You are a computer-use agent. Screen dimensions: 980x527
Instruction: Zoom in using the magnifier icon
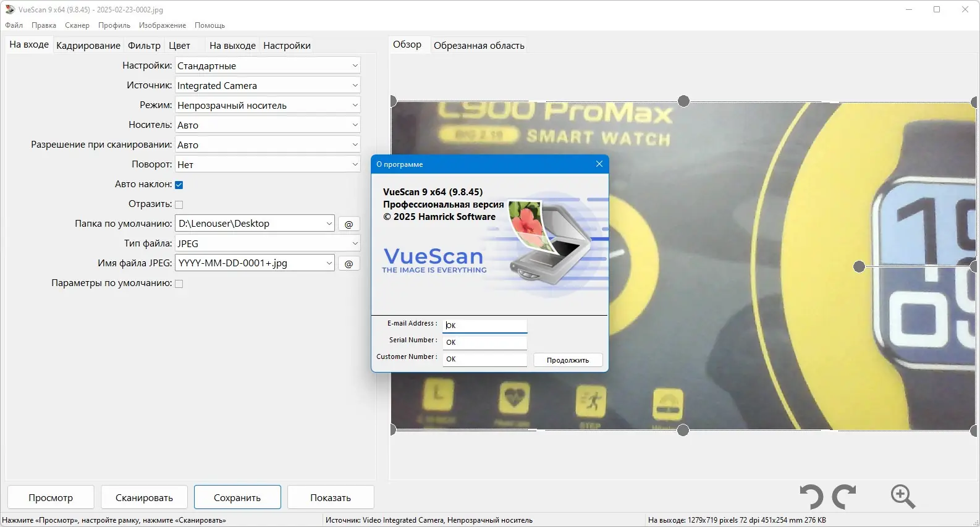click(x=903, y=496)
